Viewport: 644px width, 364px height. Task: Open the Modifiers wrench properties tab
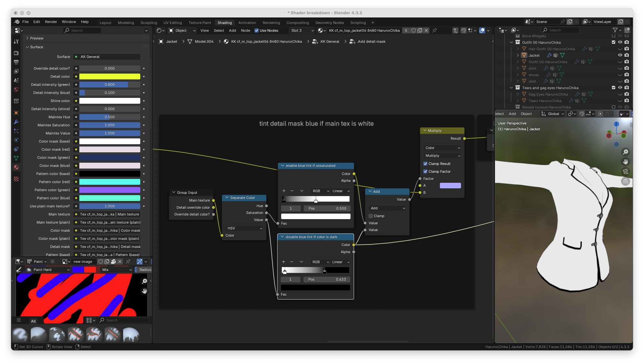pos(16,122)
